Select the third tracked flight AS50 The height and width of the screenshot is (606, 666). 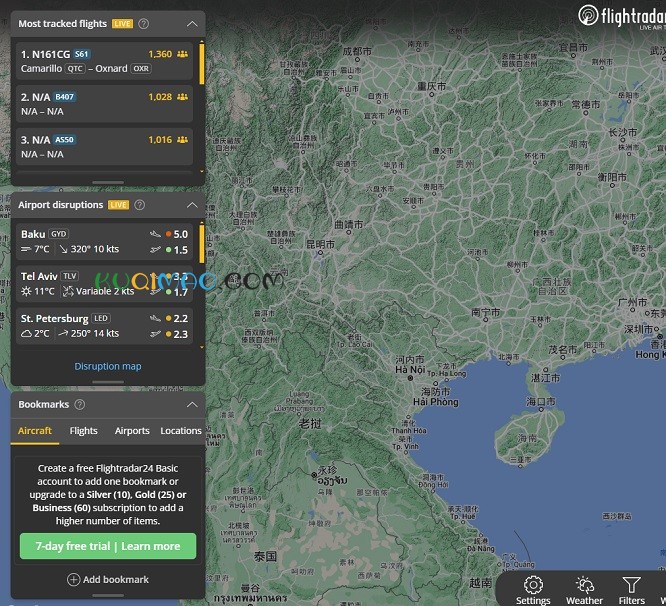tap(104, 147)
